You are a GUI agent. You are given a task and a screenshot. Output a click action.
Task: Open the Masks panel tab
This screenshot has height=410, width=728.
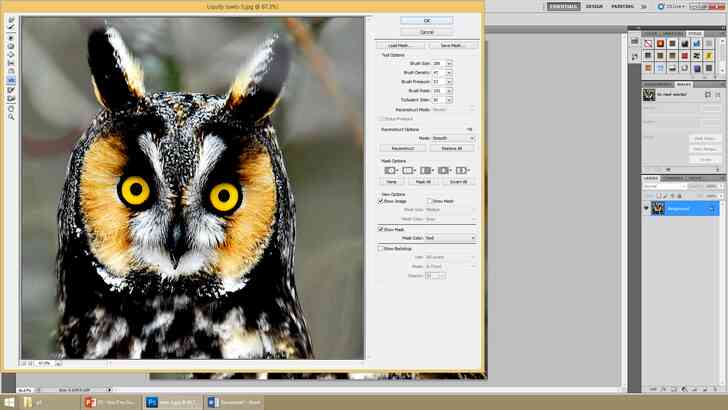(683, 84)
